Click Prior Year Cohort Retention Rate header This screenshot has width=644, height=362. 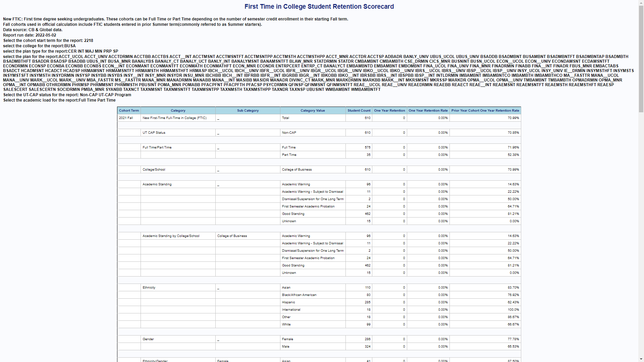point(485,111)
